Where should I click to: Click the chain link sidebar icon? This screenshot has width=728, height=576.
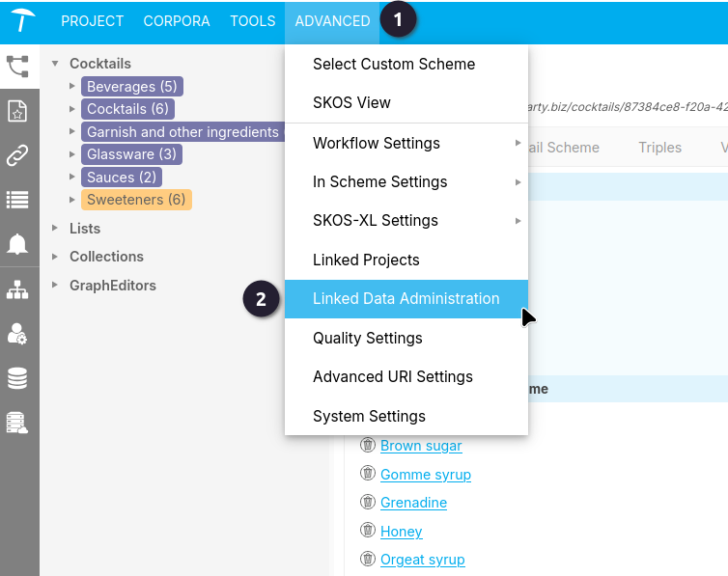click(17, 155)
